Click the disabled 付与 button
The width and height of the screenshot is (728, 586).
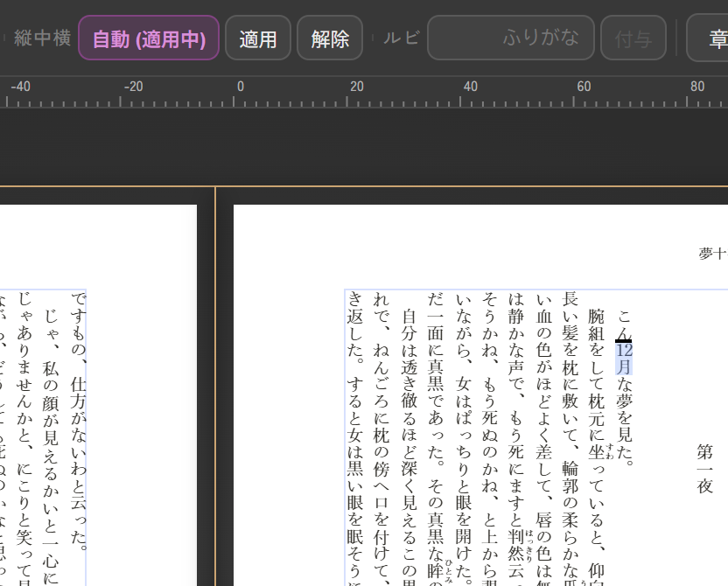pyautogui.click(x=633, y=38)
